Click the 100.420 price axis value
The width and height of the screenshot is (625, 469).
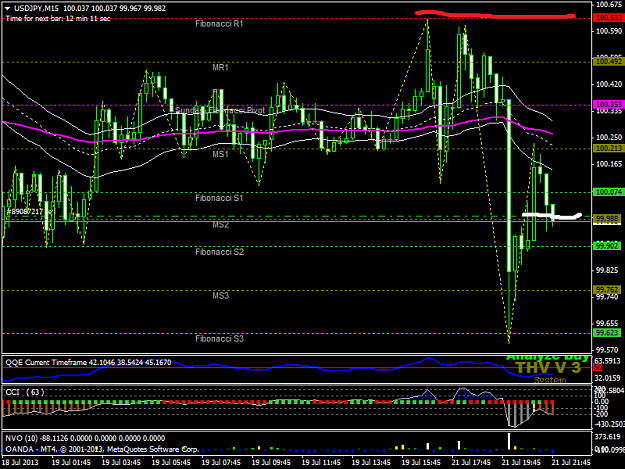[609, 84]
